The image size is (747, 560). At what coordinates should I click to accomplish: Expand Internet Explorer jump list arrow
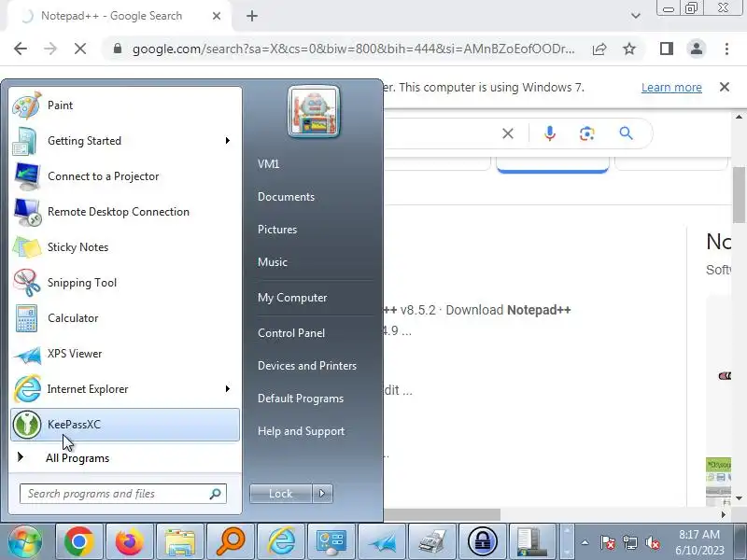pos(228,389)
